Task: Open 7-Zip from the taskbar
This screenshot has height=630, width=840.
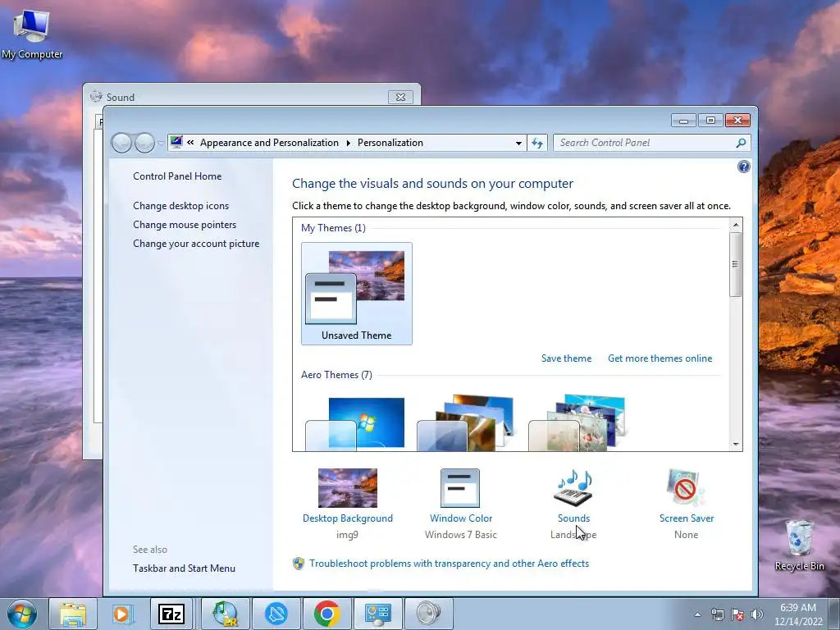Action: pos(171,614)
